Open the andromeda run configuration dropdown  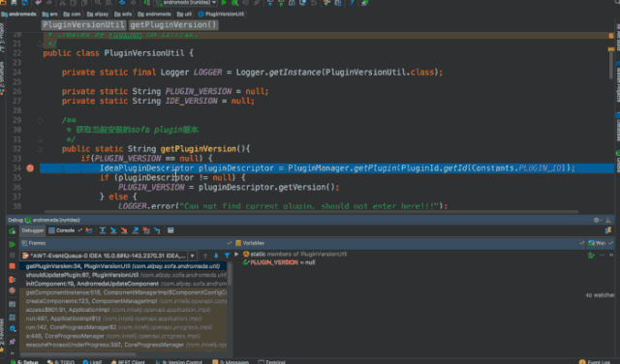[186, 3]
